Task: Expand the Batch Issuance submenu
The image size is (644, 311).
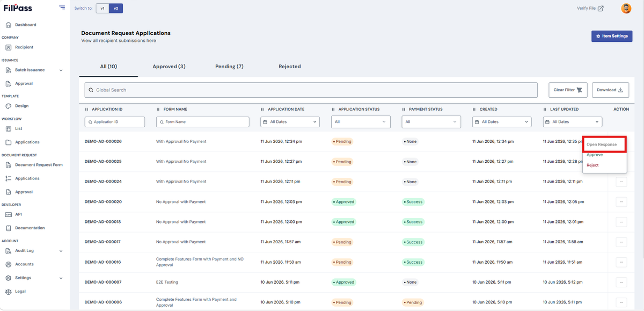Action: [61, 70]
